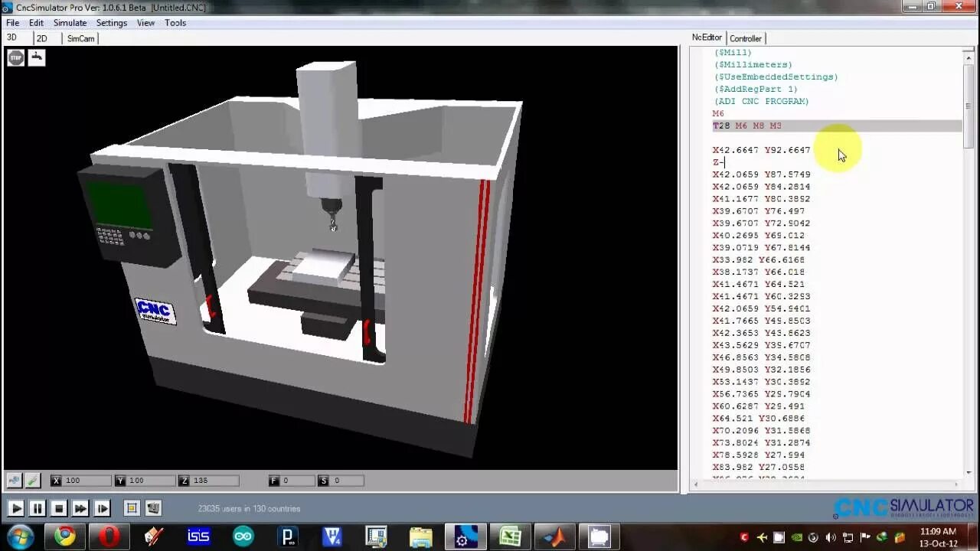Viewport: 980px width, 551px height.
Task: Click the green pencil icon by X field
Action: click(32, 481)
